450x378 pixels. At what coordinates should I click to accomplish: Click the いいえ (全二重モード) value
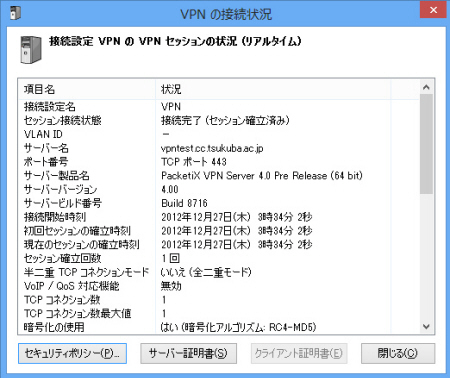[206, 272]
